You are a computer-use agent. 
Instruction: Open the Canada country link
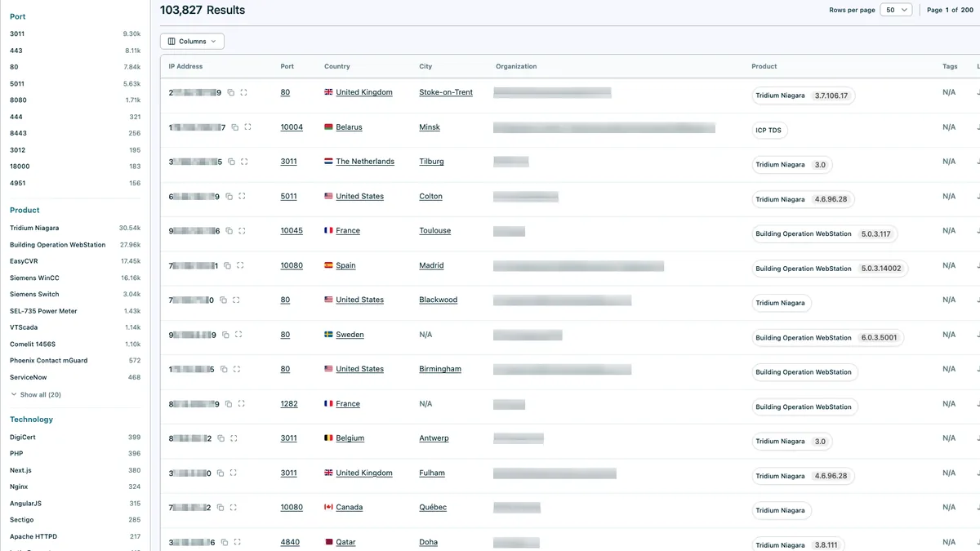(350, 508)
